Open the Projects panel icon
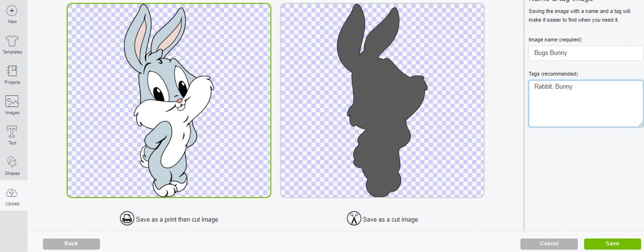 (x=12, y=71)
